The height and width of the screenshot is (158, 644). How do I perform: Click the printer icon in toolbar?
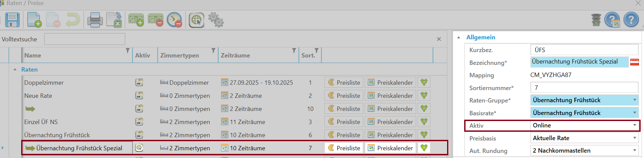point(95,20)
